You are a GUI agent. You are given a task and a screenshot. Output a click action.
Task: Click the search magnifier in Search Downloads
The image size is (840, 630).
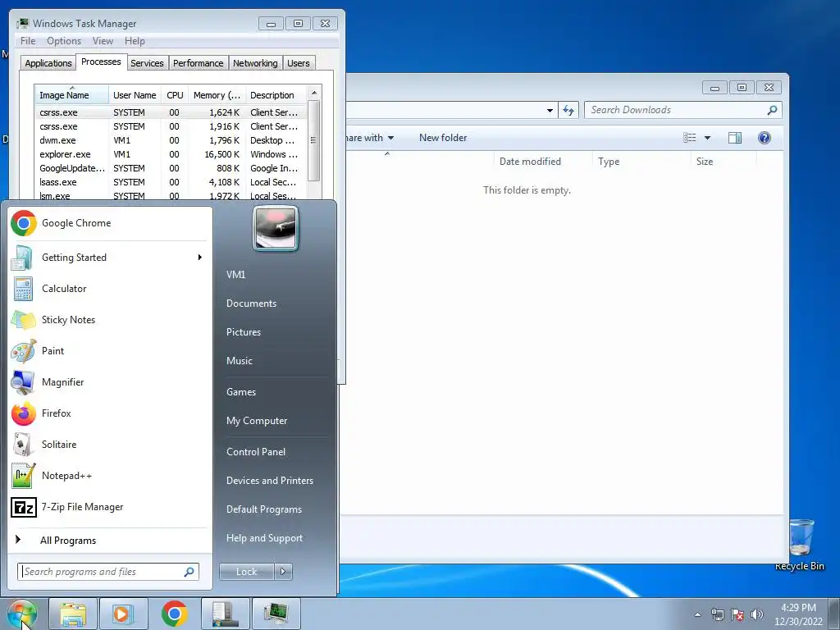tap(772, 110)
